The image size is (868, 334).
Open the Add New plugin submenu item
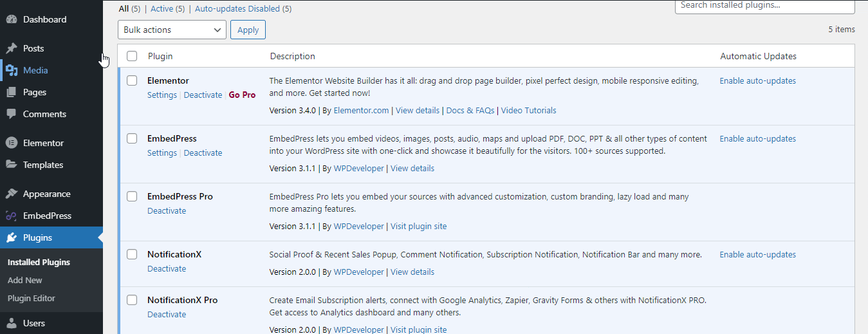25,280
